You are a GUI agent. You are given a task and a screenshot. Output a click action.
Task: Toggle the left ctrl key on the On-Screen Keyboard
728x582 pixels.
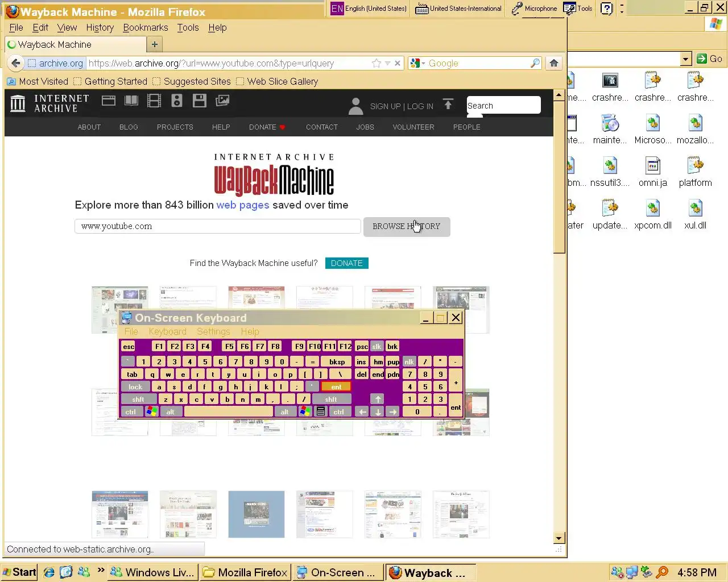click(131, 412)
